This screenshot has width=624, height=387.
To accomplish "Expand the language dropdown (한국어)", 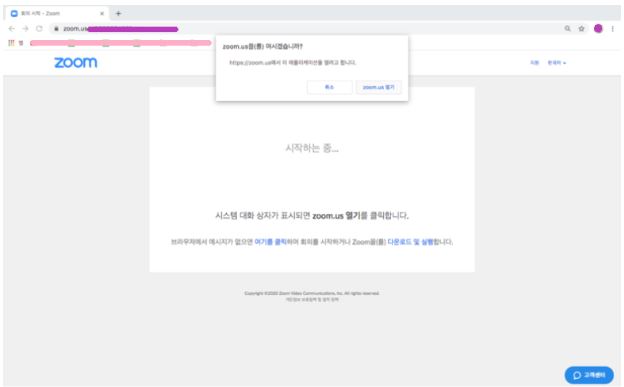I will [557, 63].
